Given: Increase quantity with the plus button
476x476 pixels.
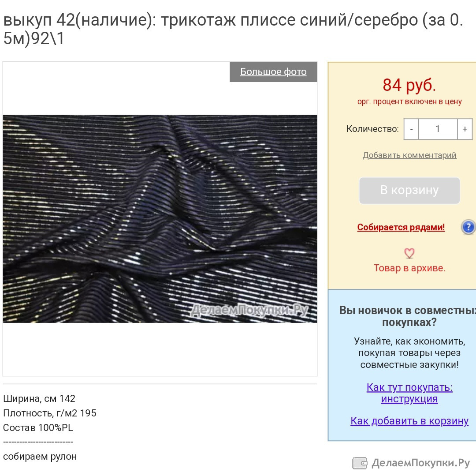Looking at the screenshot, I should point(465,129).
